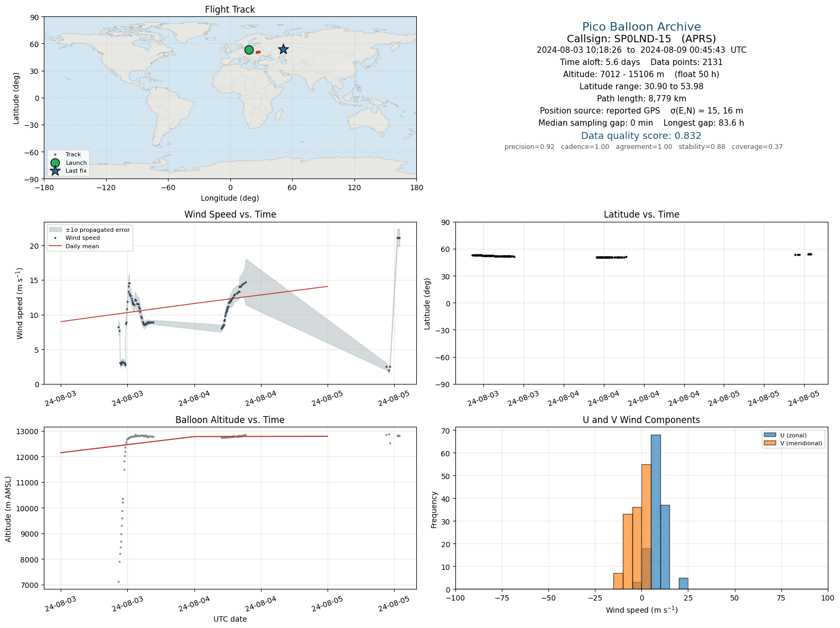Click the "Pico Balloon Archive" heading

(x=641, y=27)
